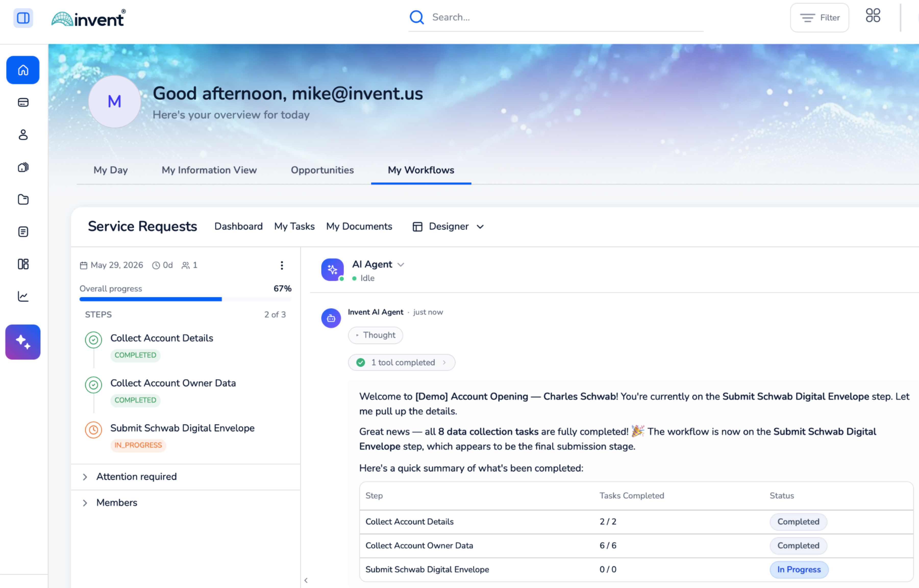Open the folder sidebar icon
This screenshot has height=588, width=919.
pos(23,199)
